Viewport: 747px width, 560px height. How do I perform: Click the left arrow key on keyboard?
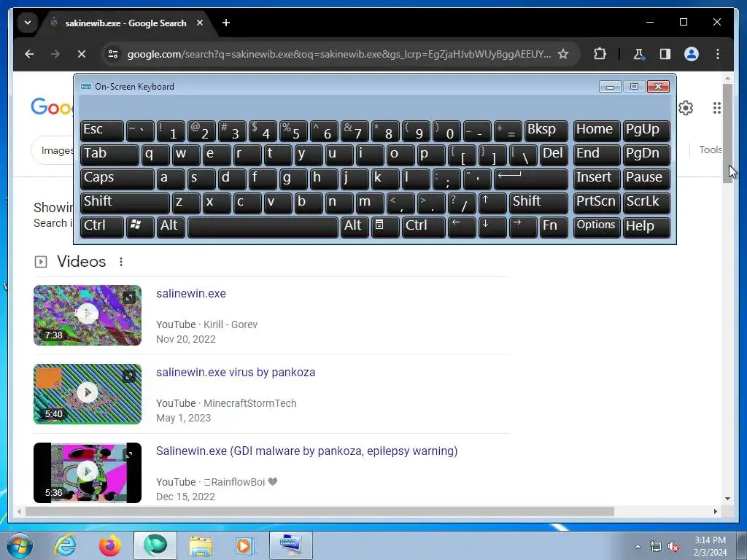coord(462,227)
